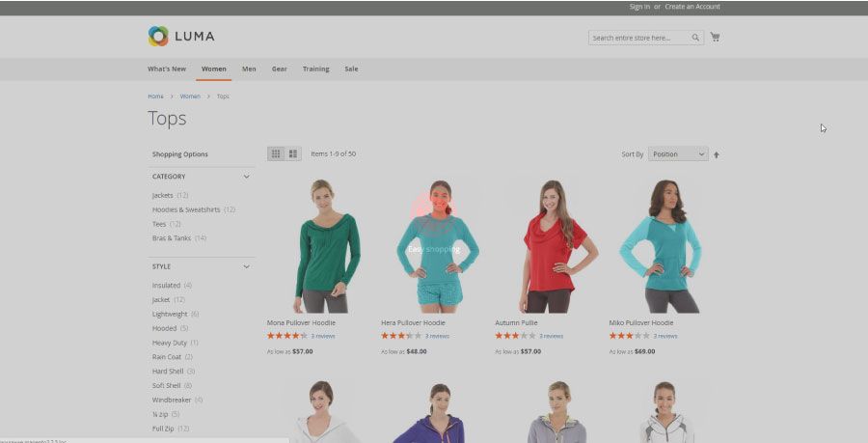Click Hera Pullover Hoodie title
Screen dimensions: 868x443
[x=413, y=322]
